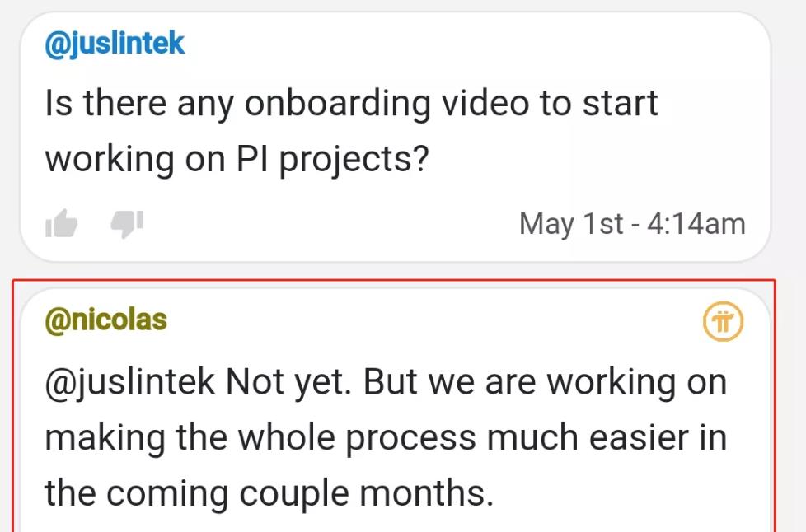Tap the Pi core team badge icon
Screen dimensions: 806x532
[723, 321]
